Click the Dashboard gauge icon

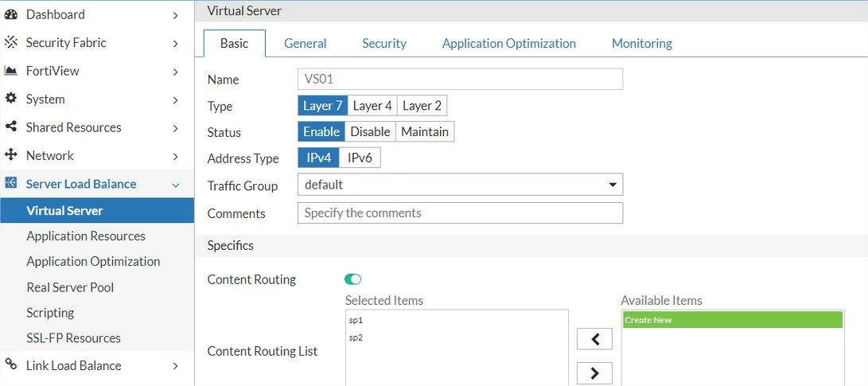click(x=10, y=15)
